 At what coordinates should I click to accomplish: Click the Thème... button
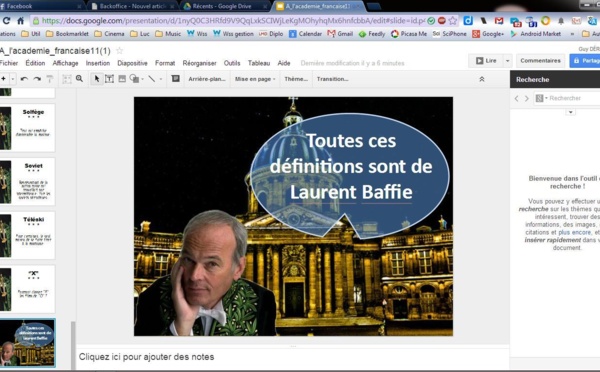coord(296,79)
